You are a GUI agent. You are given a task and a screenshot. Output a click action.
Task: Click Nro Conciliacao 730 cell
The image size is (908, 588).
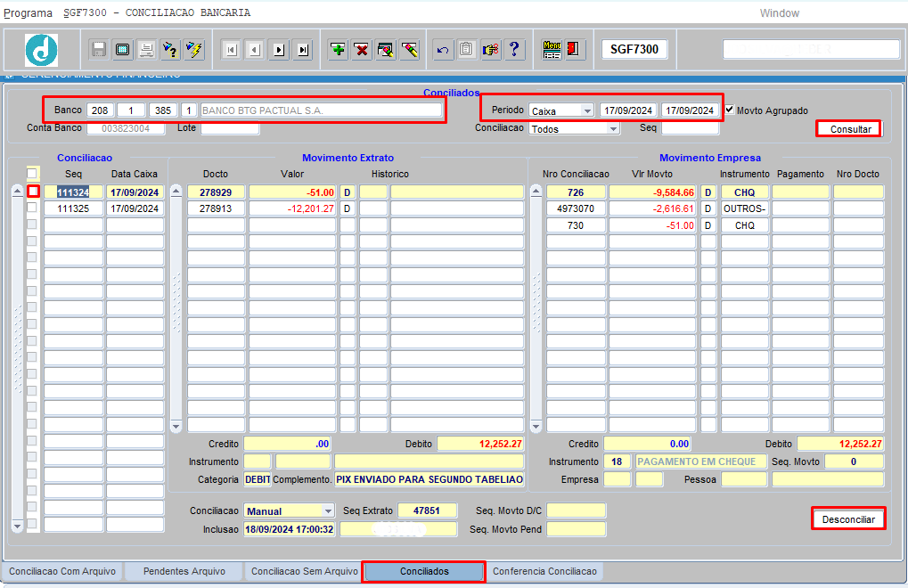(576, 225)
